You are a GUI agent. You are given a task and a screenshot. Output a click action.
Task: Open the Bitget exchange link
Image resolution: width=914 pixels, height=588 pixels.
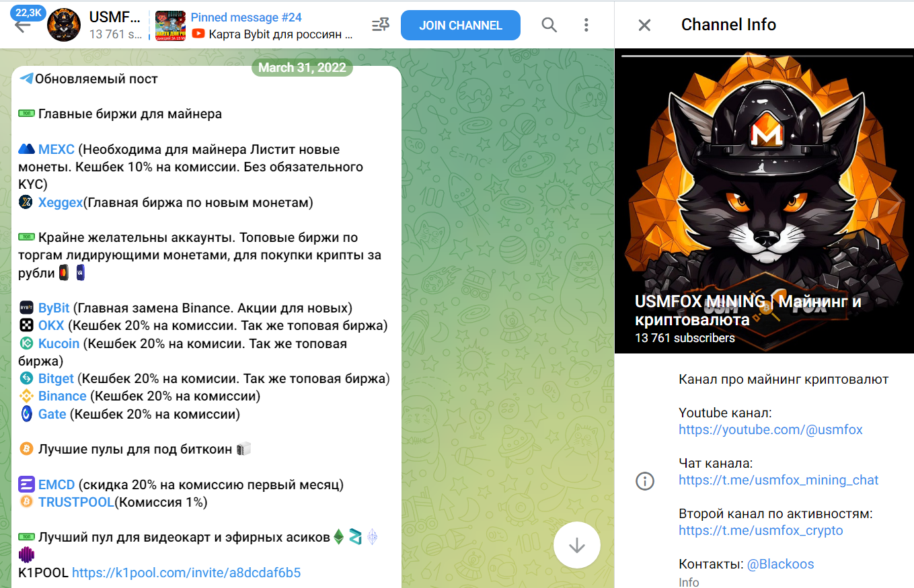point(56,378)
